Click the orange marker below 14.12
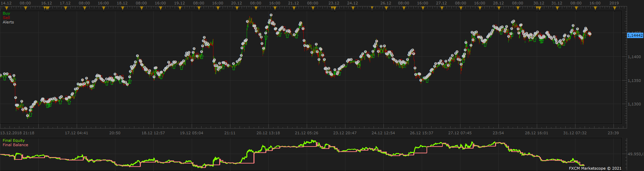 6,8
